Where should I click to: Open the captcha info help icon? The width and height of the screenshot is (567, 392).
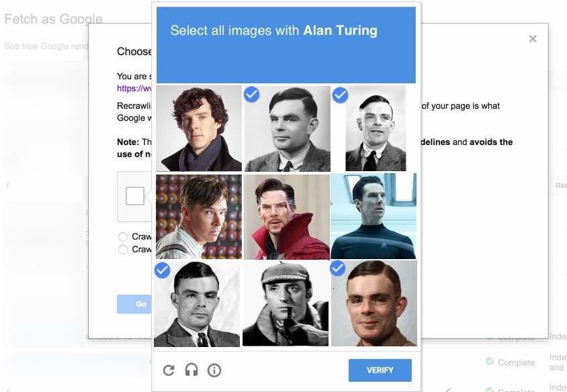tap(214, 370)
